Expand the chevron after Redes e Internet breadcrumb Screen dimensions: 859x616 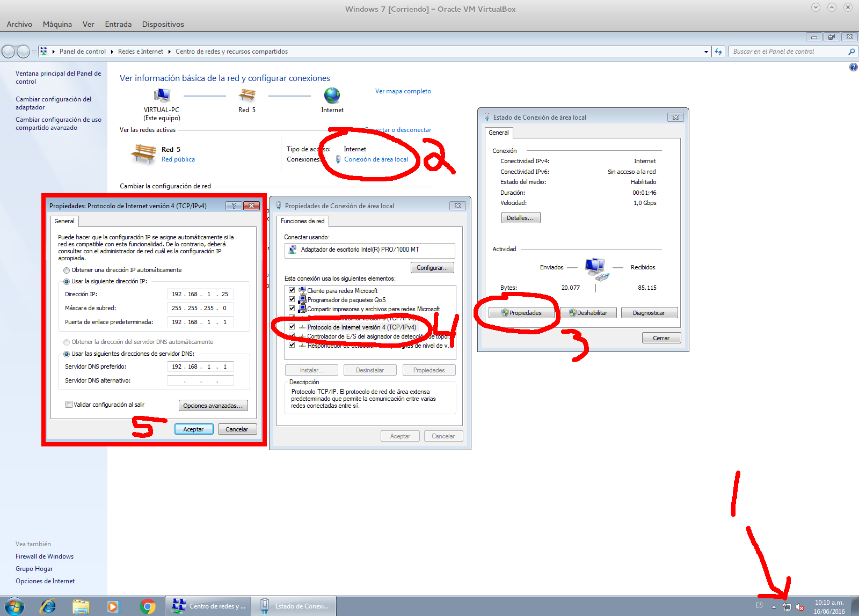pos(170,52)
